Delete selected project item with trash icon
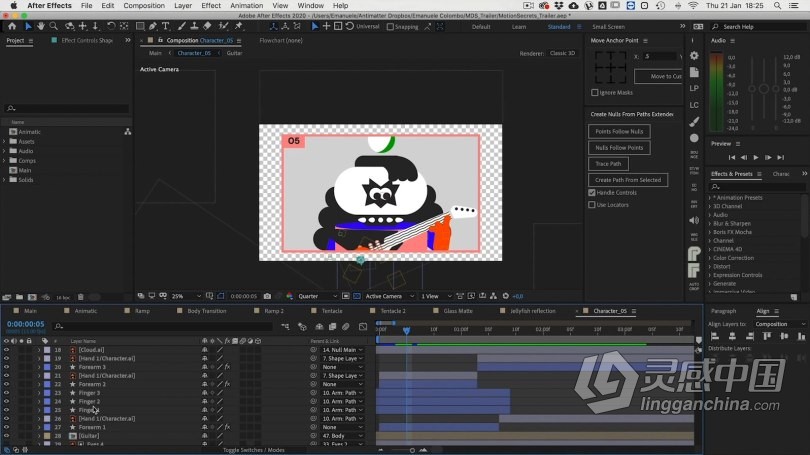The width and height of the screenshot is (810, 455). pos(81,297)
